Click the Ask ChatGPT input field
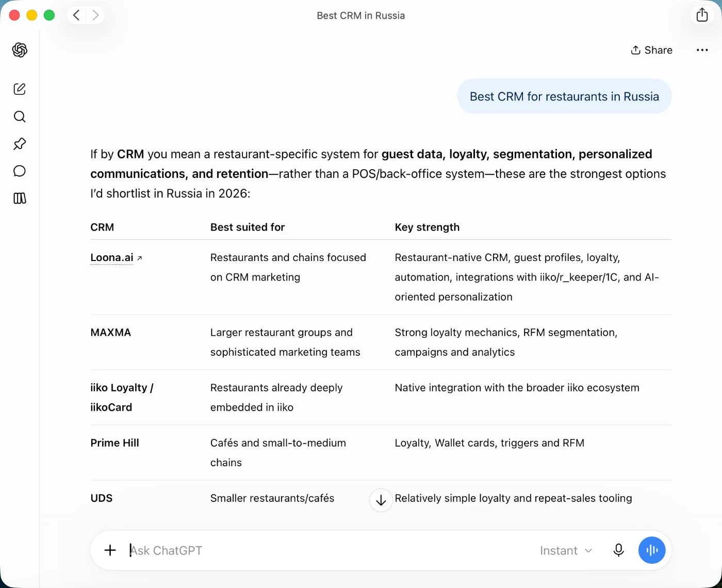 coord(330,550)
